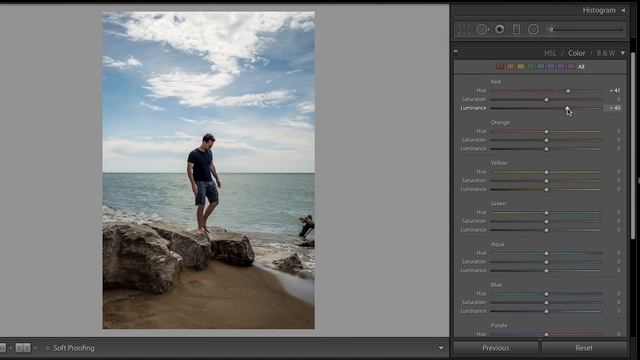Viewport: 640px width, 360px height.
Task: Click the Red Hue value field +41
Action: (615, 91)
